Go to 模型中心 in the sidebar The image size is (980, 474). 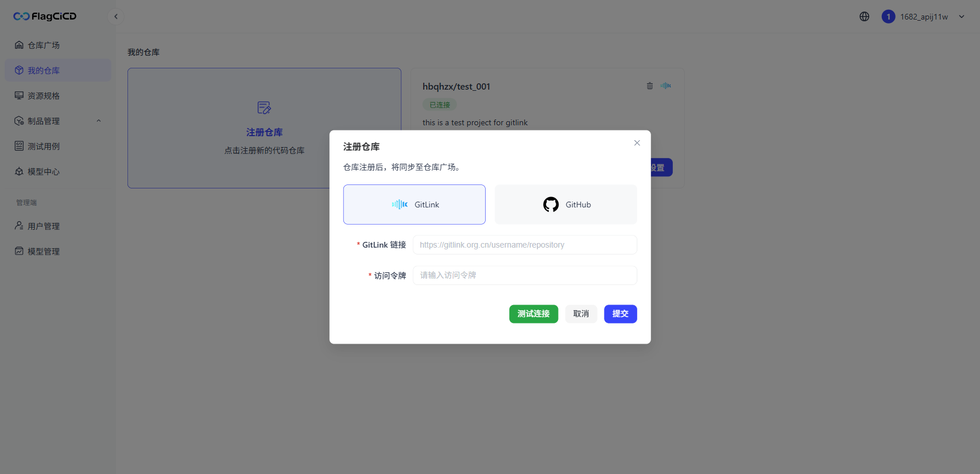pos(58,171)
